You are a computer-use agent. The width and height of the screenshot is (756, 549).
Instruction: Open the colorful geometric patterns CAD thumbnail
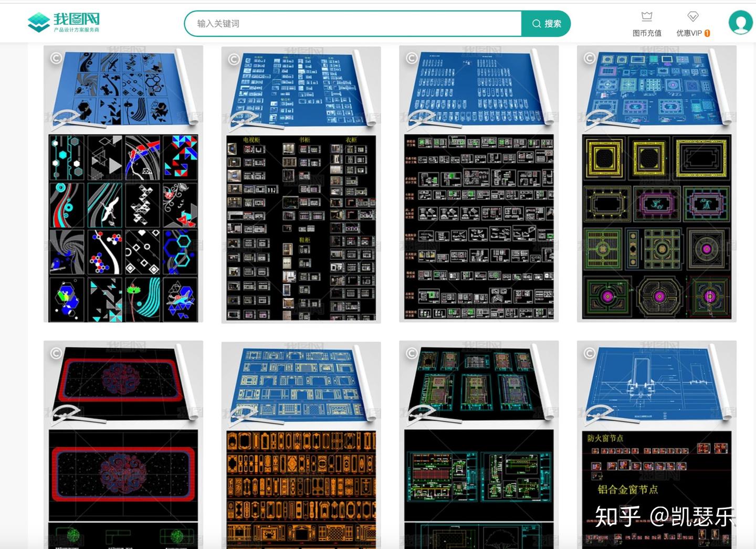tap(122, 184)
